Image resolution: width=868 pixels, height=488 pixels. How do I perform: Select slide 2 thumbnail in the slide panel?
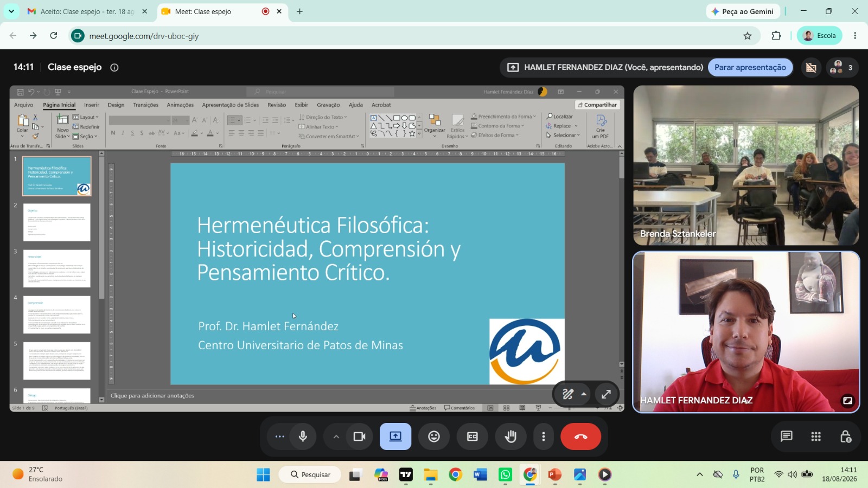click(57, 222)
